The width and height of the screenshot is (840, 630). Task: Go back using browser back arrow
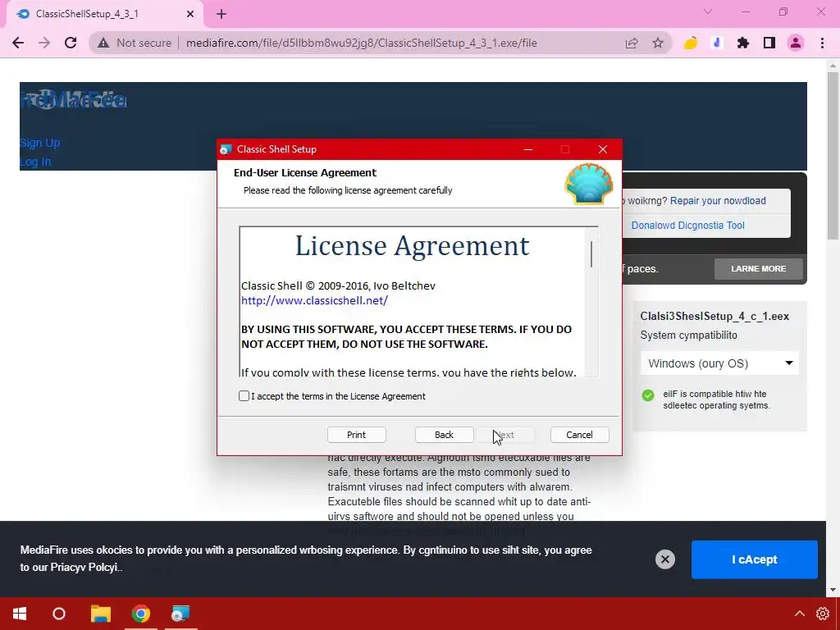coord(18,43)
